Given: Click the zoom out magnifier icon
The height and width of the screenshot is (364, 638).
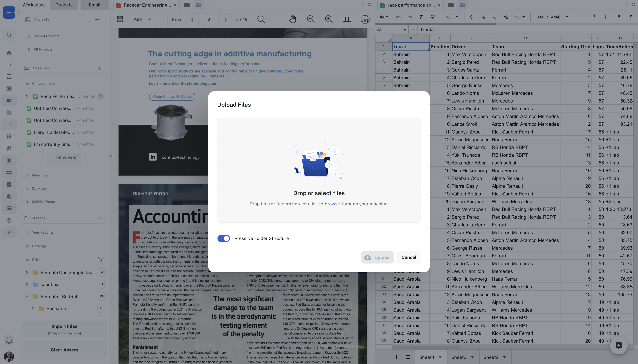Looking at the screenshot, I should tap(310, 19).
